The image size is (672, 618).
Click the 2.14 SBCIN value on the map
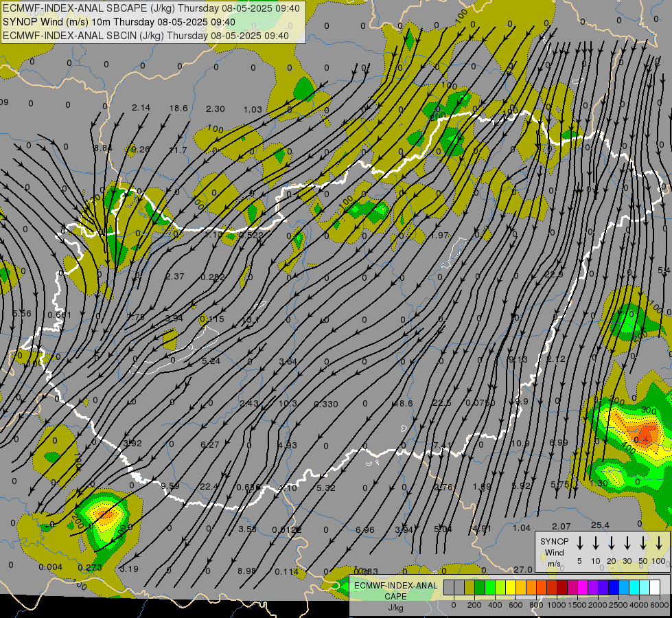coord(141,108)
